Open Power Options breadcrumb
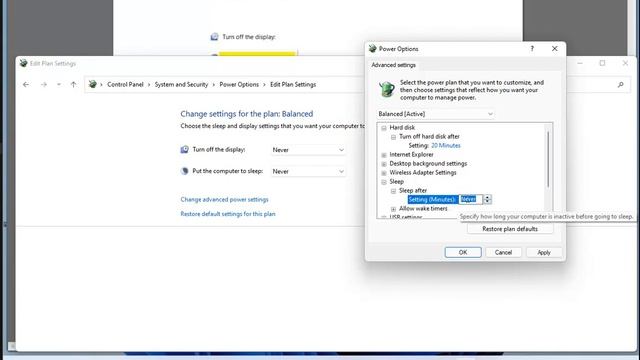Image resolution: width=640 pixels, height=360 pixels. coord(239,84)
